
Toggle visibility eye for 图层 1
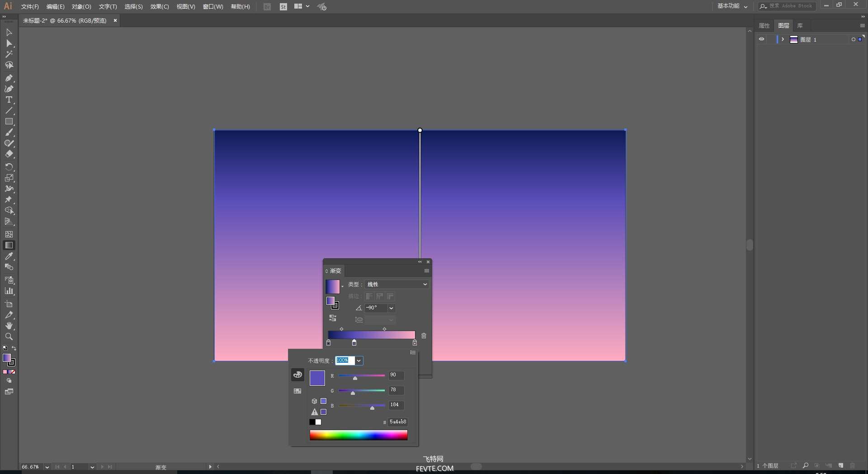point(761,39)
